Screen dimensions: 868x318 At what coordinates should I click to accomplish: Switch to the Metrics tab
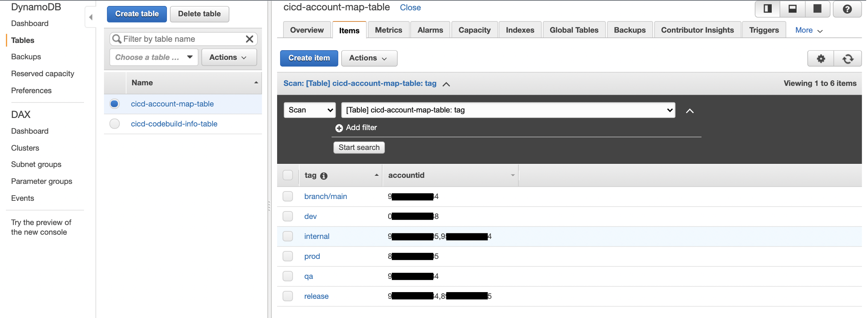coord(388,30)
